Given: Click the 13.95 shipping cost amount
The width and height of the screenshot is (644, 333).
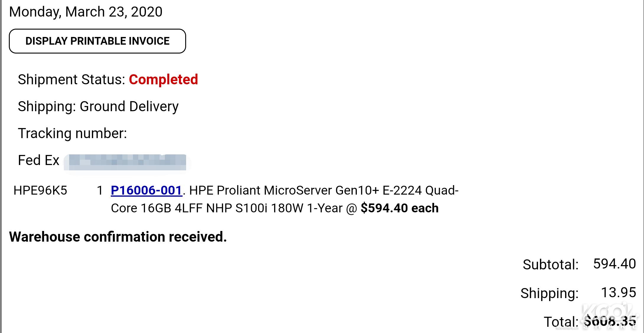Looking at the screenshot, I should click(x=618, y=292).
